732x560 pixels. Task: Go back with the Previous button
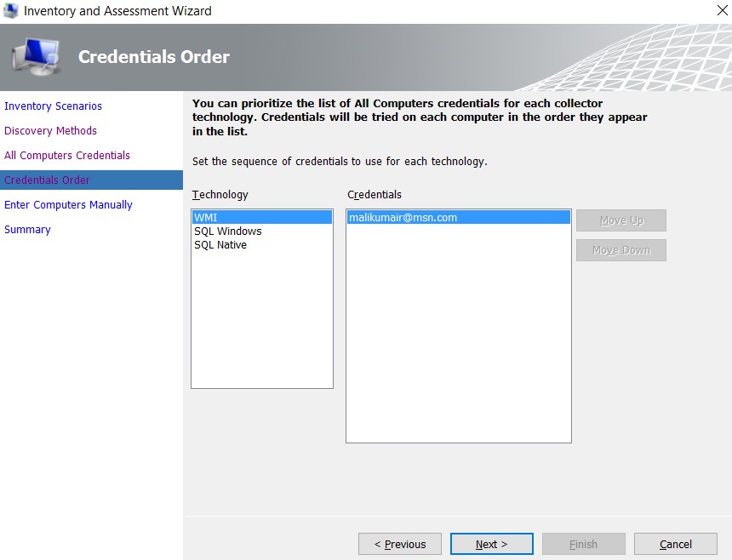(x=400, y=544)
